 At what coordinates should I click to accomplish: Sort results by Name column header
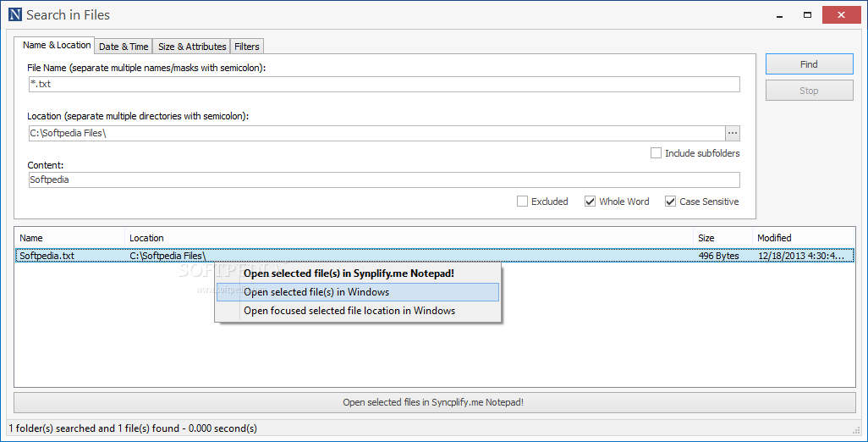click(x=69, y=238)
